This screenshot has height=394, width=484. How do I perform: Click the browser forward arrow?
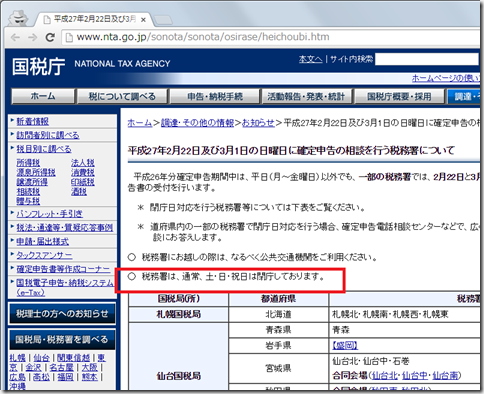point(32,37)
